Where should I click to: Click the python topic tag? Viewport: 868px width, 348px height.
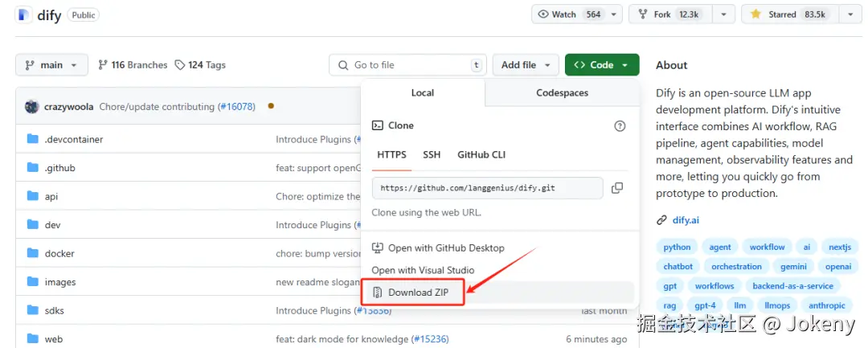point(677,248)
